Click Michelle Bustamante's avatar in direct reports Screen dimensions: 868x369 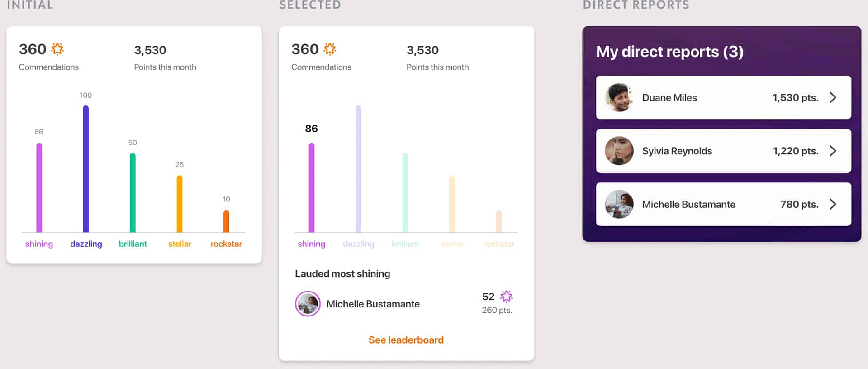tap(619, 204)
